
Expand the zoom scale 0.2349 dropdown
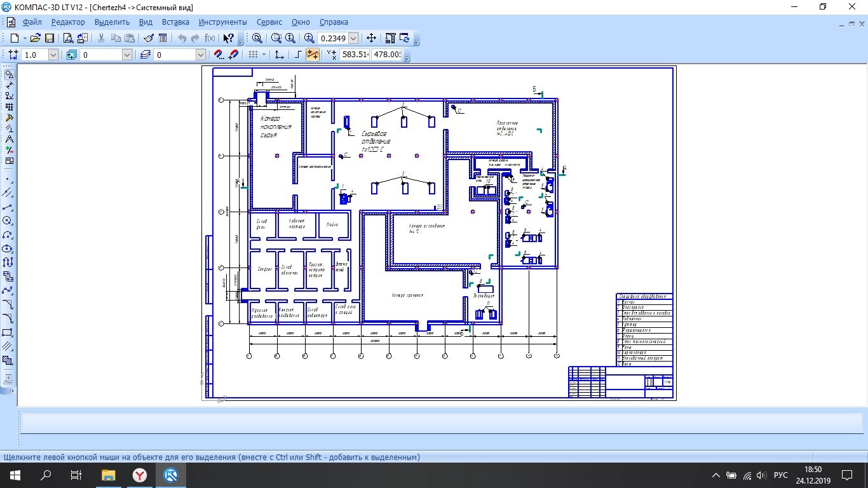click(x=353, y=39)
